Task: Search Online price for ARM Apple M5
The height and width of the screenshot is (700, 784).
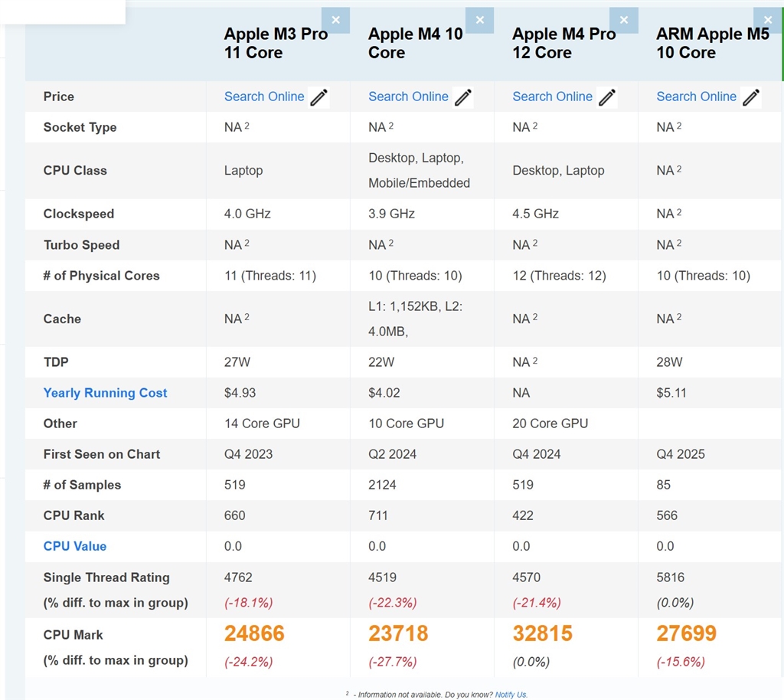Action: (x=696, y=96)
